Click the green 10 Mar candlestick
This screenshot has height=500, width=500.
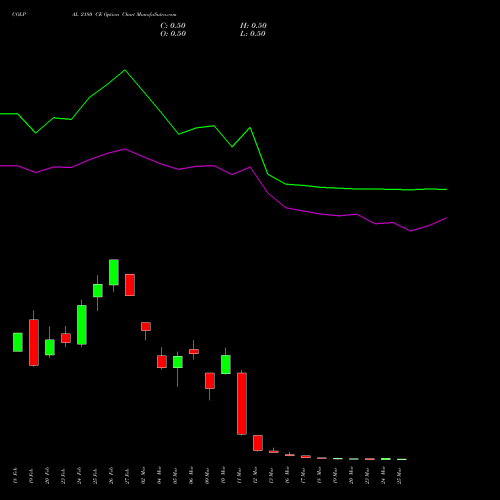coord(226,364)
